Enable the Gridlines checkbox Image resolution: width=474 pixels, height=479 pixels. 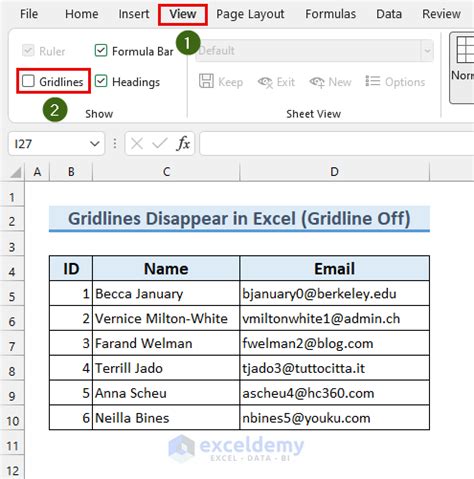(28, 81)
